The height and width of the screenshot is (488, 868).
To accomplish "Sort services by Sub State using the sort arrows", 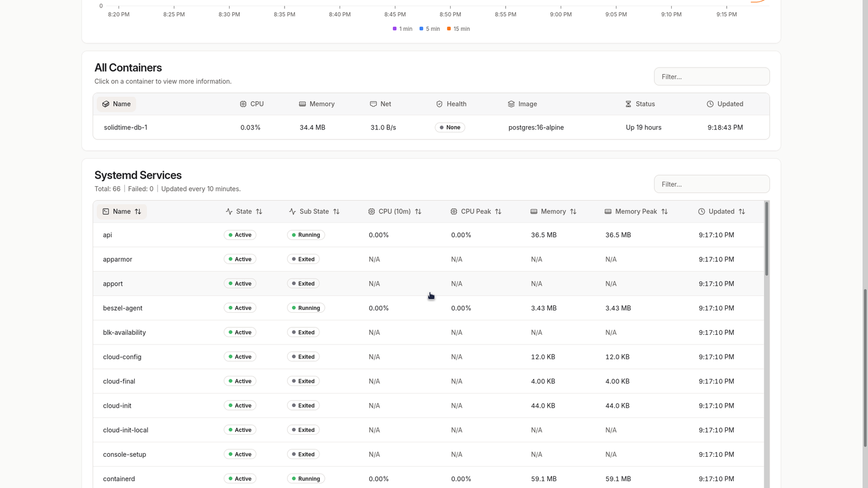I will tap(336, 212).
